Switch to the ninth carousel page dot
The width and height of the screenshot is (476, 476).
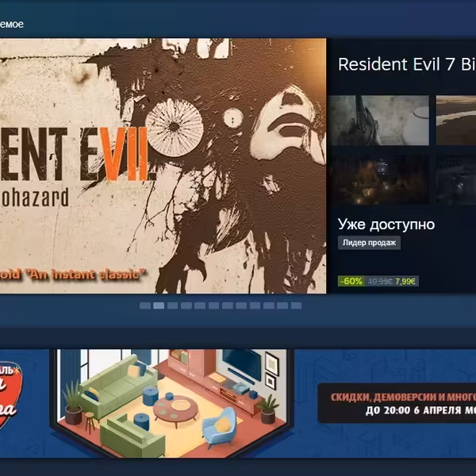point(255,305)
